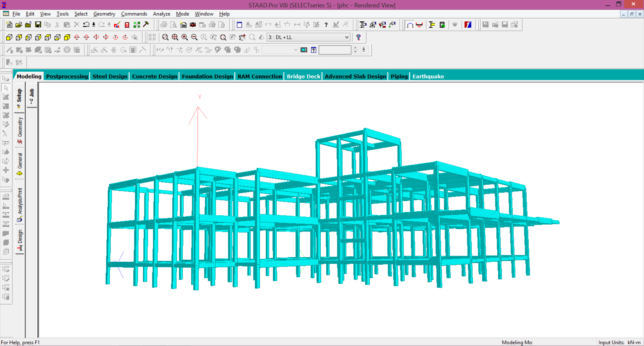Click the small monitor display icon
Screen dimensions: 644x346
[x=304, y=50]
